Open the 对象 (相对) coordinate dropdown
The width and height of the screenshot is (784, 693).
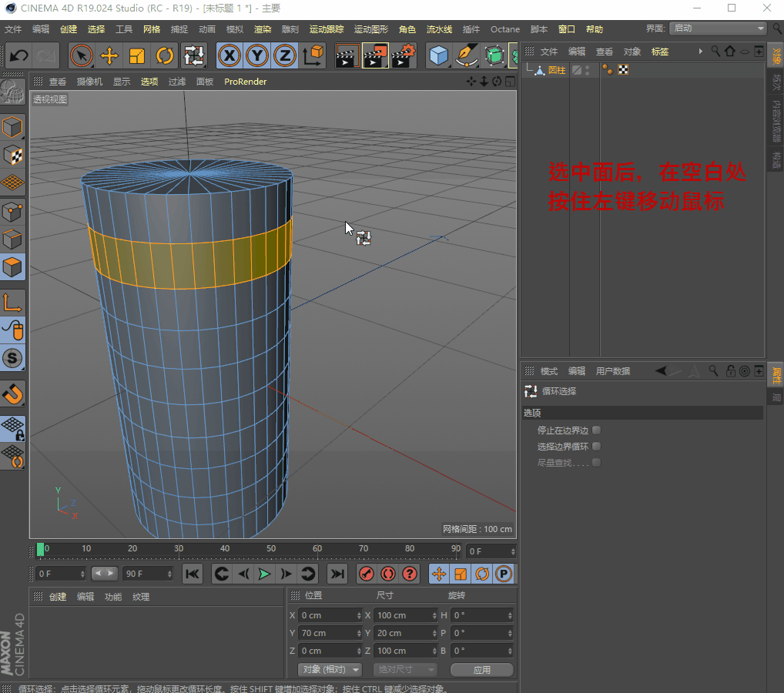(330, 670)
